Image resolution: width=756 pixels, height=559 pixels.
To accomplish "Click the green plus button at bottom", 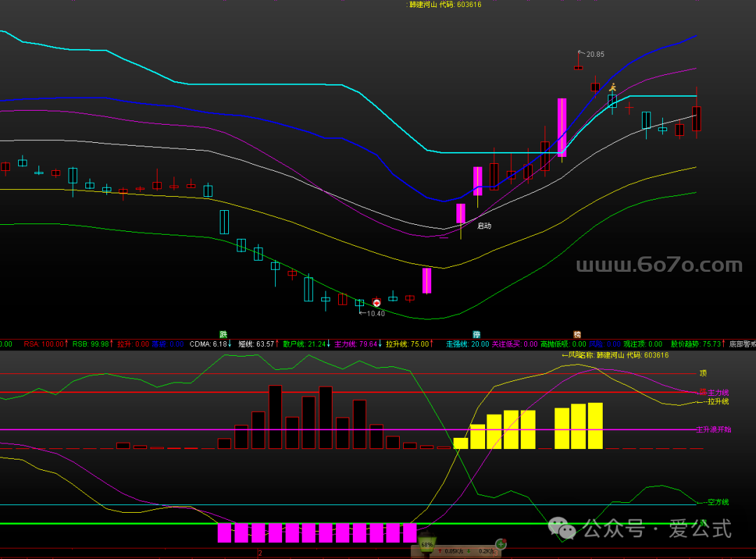I will click(x=501, y=544).
